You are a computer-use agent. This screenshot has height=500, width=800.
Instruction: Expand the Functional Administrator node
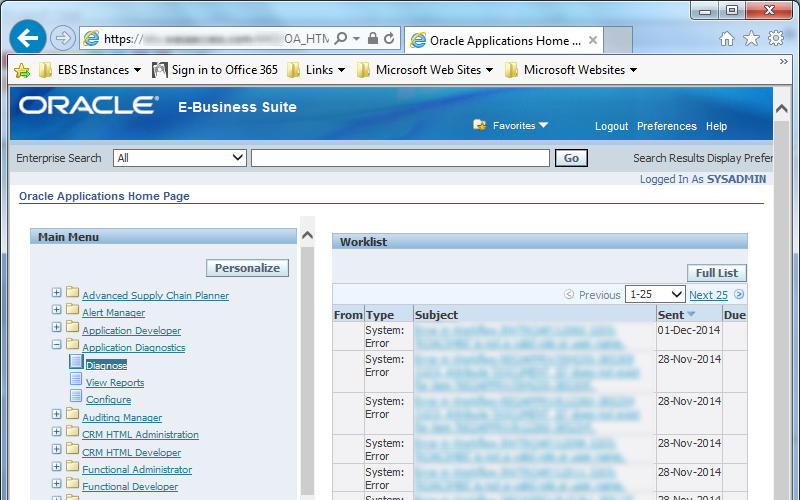pyautogui.click(x=57, y=466)
